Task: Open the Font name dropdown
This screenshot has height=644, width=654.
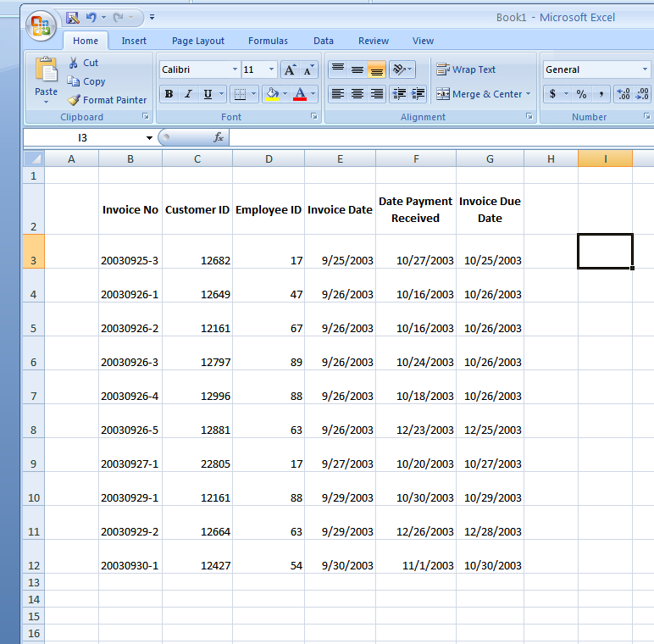Action: tap(236, 69)
